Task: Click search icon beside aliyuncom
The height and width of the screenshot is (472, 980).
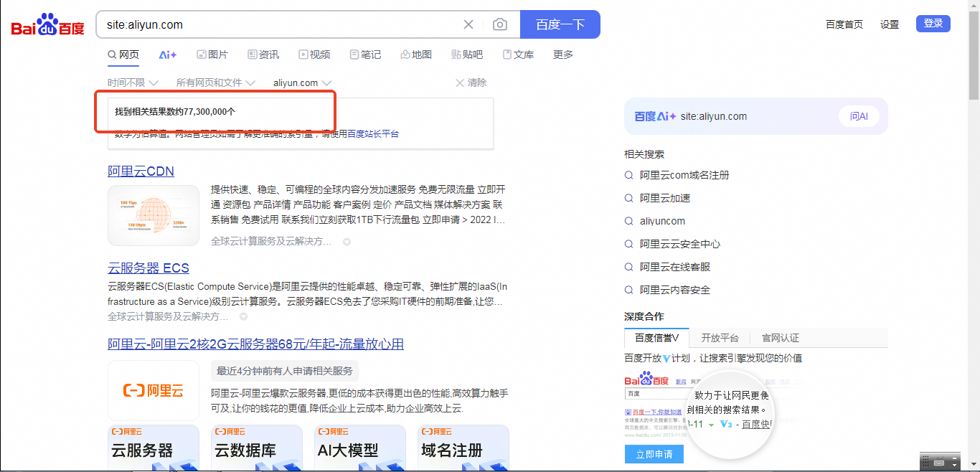Action: point(628,221)
